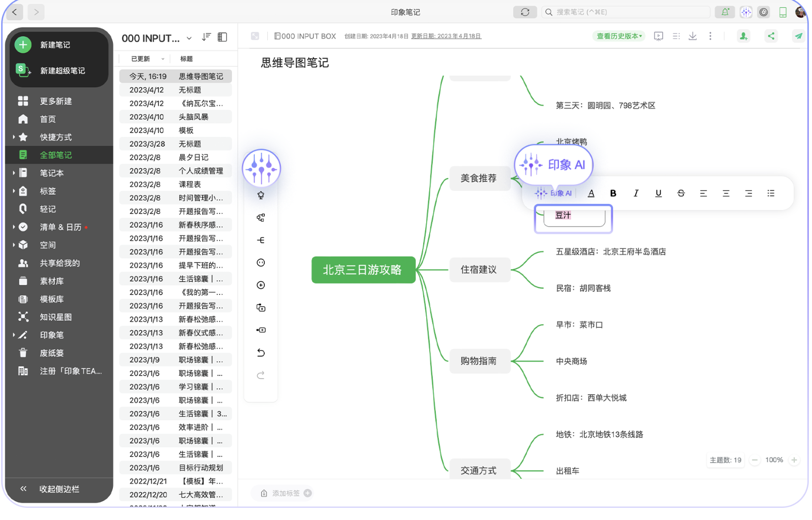Click the green add collaborator icon

pos(743,36)
